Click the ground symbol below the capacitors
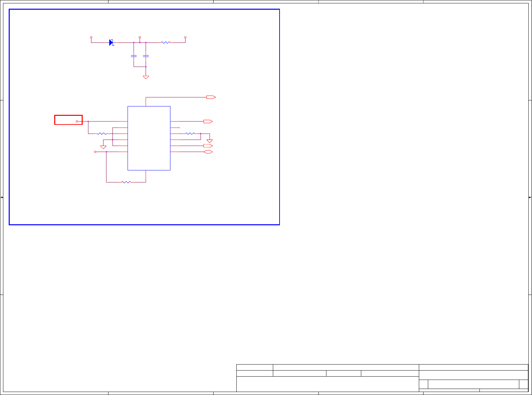The image size is (532, 395). click(146, 77)
